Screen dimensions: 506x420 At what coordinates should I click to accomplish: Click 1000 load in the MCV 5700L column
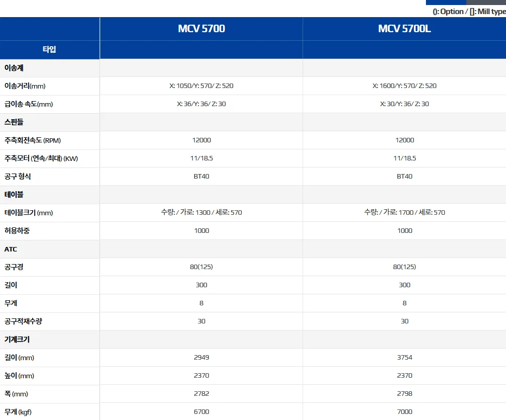click(404, 231)
